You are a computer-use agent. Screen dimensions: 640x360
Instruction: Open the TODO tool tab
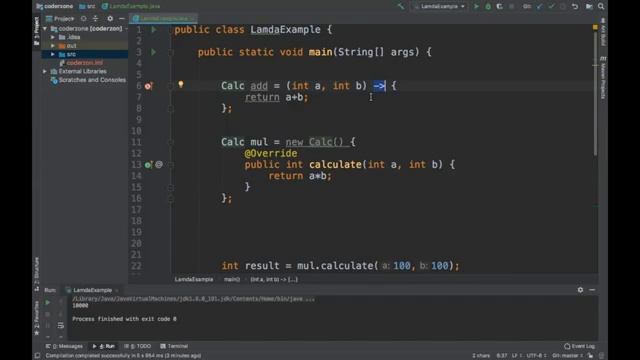point(138,346)
